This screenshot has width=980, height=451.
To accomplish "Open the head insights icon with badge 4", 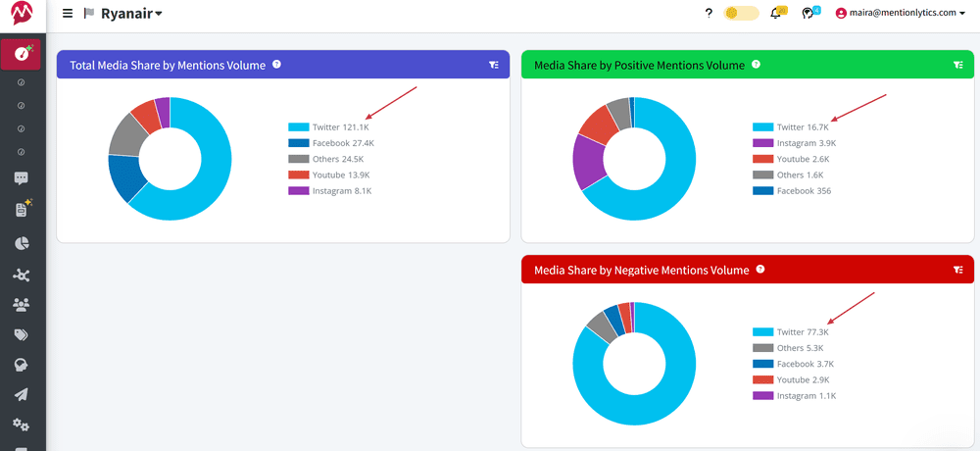I will [x=810, y=13].
